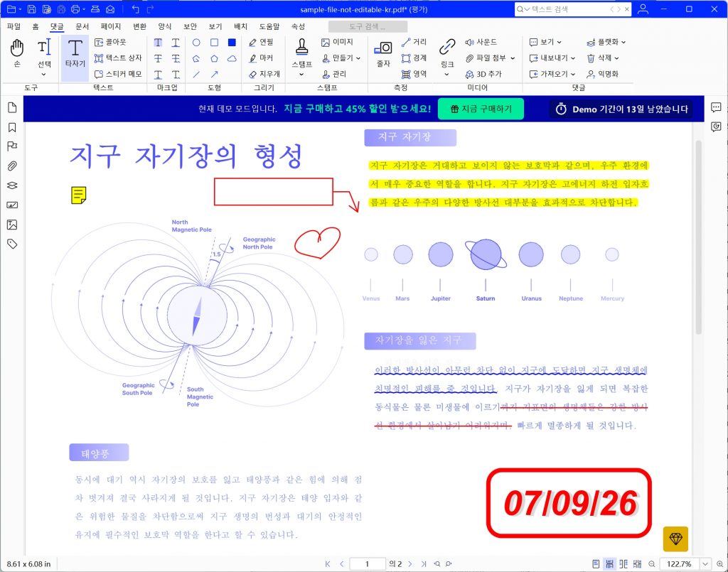This screenshot has width=728, height=572.
Task: Switch to two-page continuous layout
Action: 637,564
